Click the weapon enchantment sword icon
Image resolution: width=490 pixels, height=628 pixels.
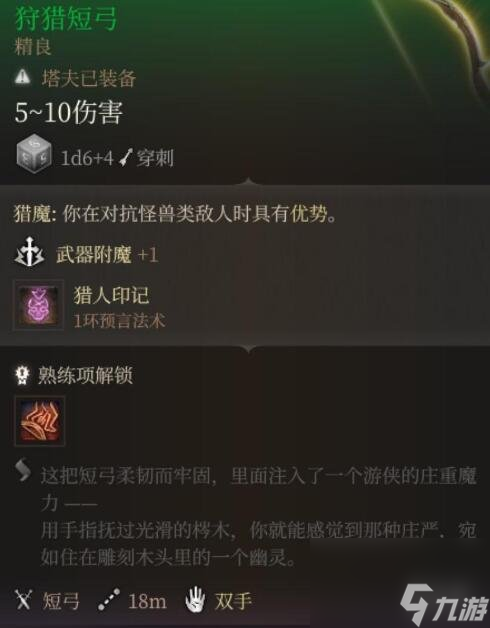(x=30, y=253)
